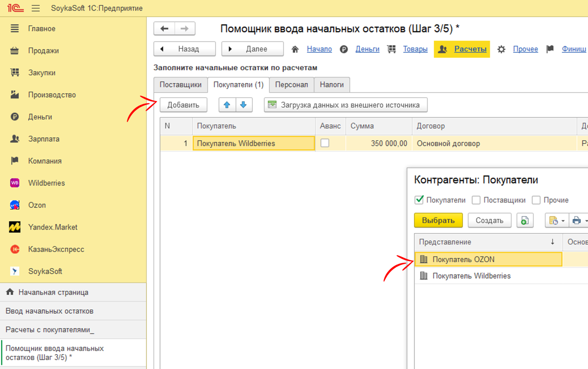Switch to Ввод начальных остатков page

73,311
